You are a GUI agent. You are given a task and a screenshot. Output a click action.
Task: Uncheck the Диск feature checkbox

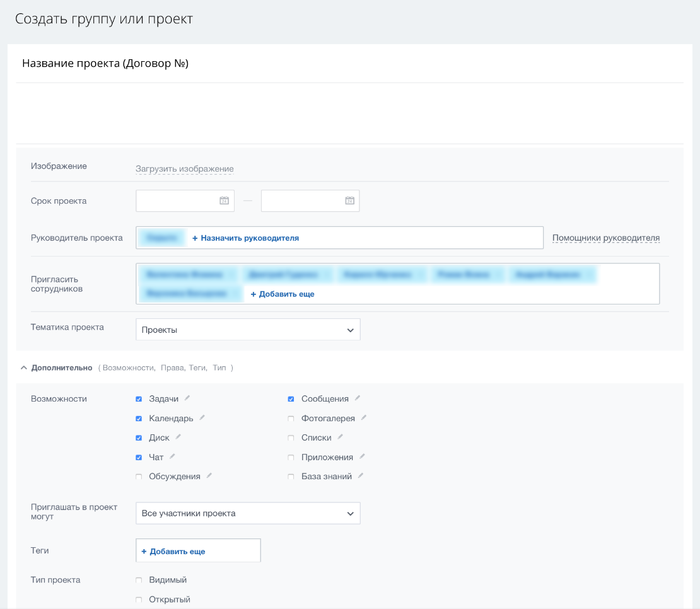click(x=139, y=438)
